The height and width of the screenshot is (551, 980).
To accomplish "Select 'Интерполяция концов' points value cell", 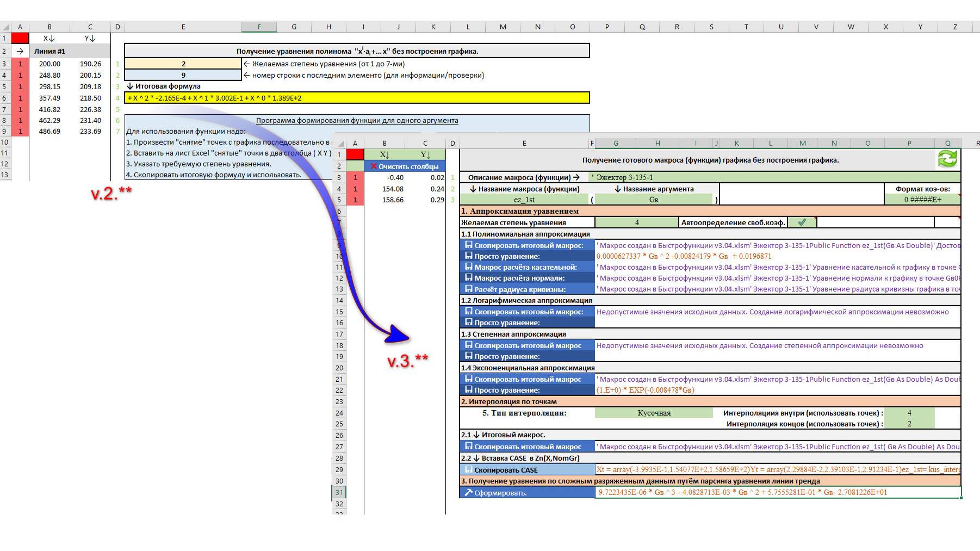I will coord(909,424).
